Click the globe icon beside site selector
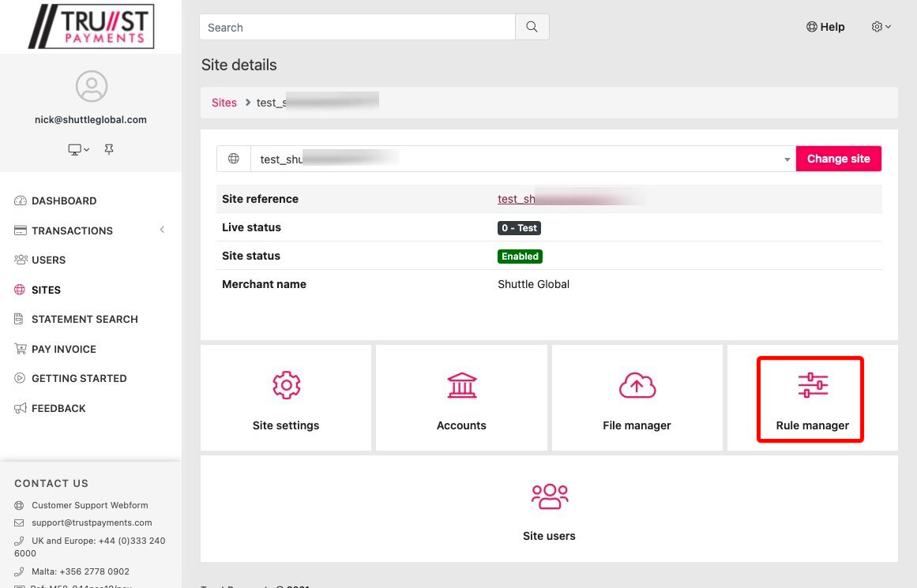Screen dimensions: 917x588 click(233, 159)
